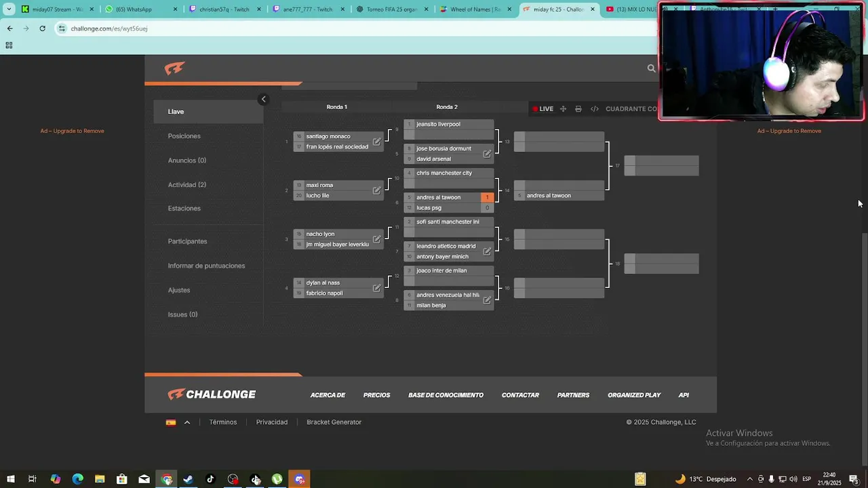Select the Llave sidebar tab
The width and height of the screenshot is (868, 488).
pos(208,112)
